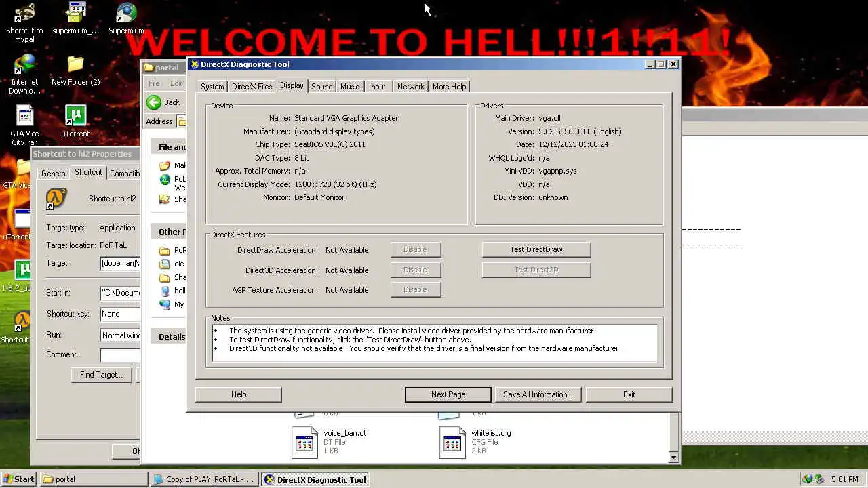Open the Network tab
This screenshot has width=868, height=488.
point(410,87)
